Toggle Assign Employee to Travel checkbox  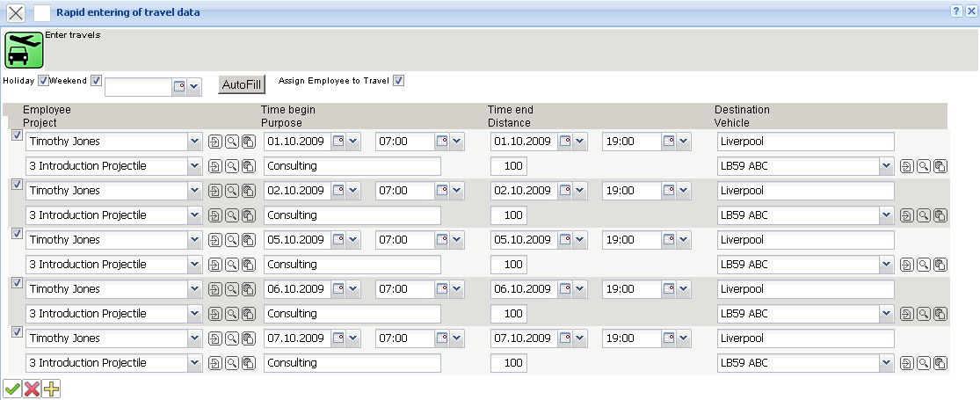pos(398,81)
